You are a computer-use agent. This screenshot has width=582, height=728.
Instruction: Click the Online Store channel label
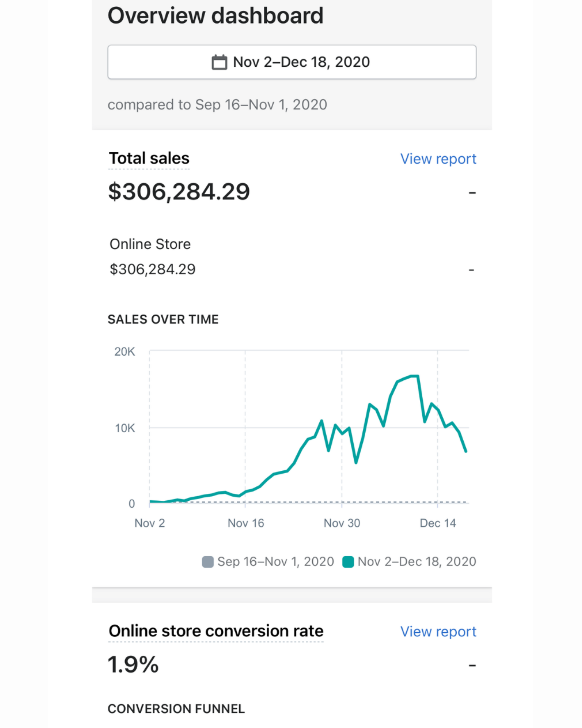coord(150,244)
